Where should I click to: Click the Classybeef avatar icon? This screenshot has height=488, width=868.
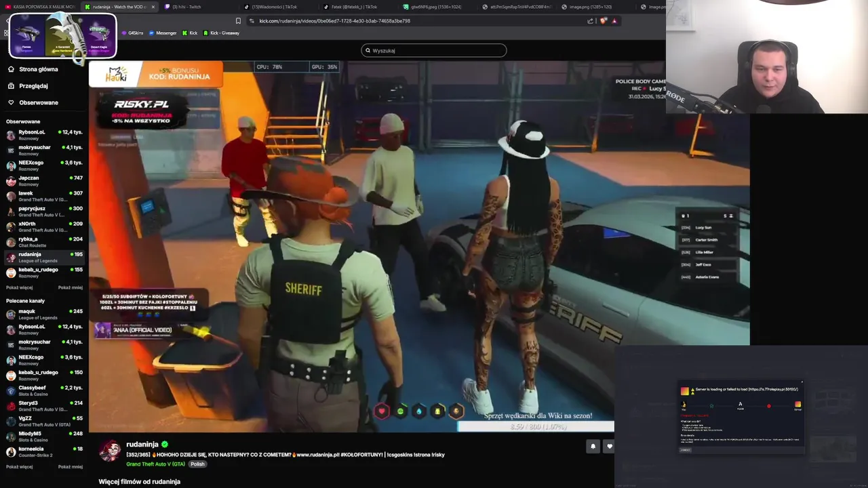point(11,391)
